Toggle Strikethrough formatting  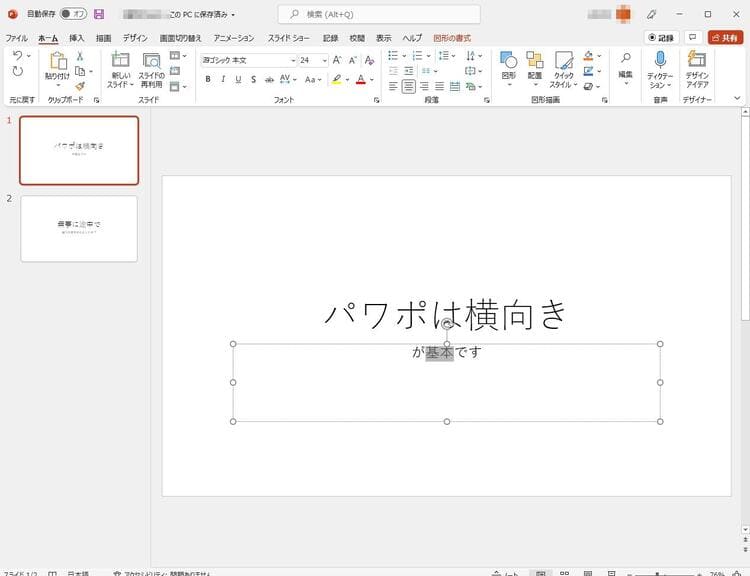[x=269, y=79]
